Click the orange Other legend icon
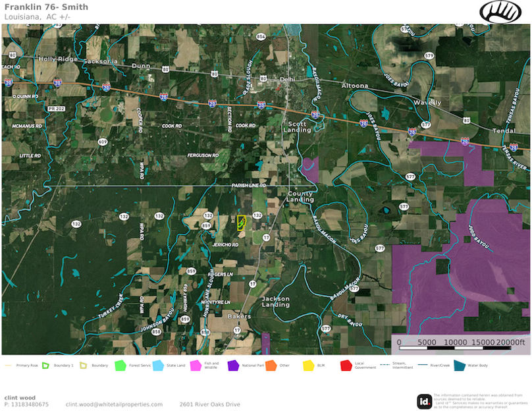Viewport: 532px width, 411px height. point(270,365)
